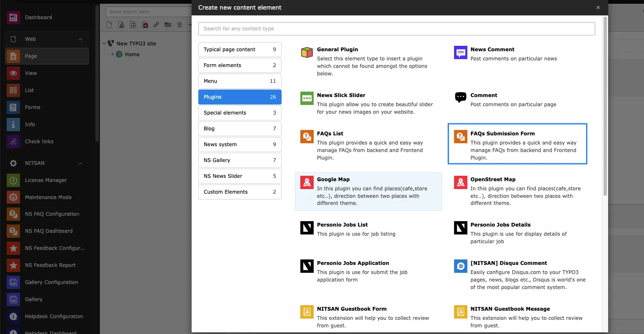Switch to Blog tab
The height and width of the screenshot is (334, 644).
pos(240,129)
